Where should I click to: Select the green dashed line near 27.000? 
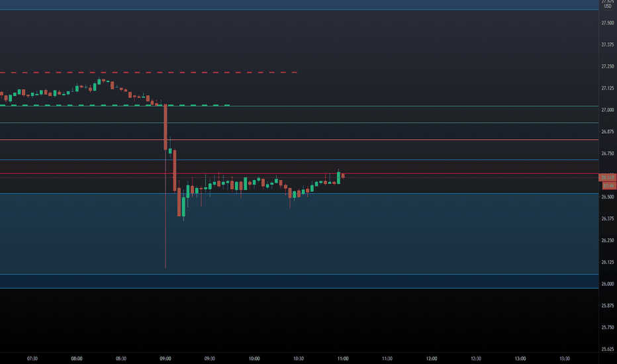click(115, 105)
